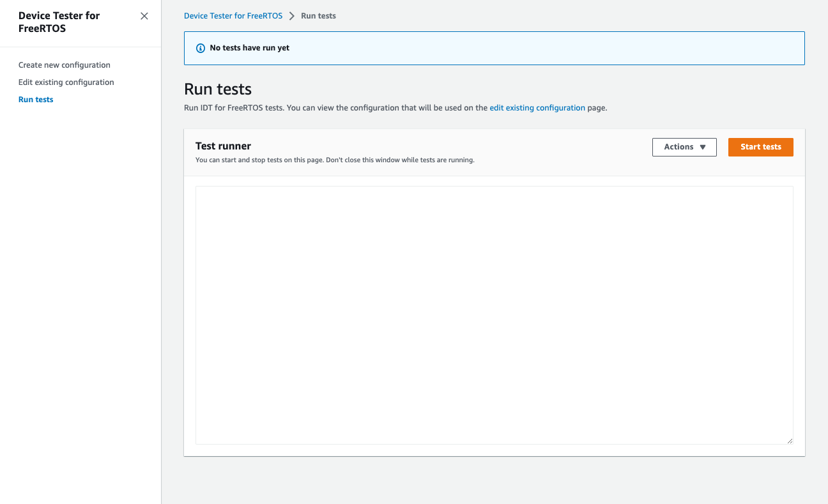The width and height of the screenshot is (828, 504).
Task: Click Start tests
Action: click(760, 147)
